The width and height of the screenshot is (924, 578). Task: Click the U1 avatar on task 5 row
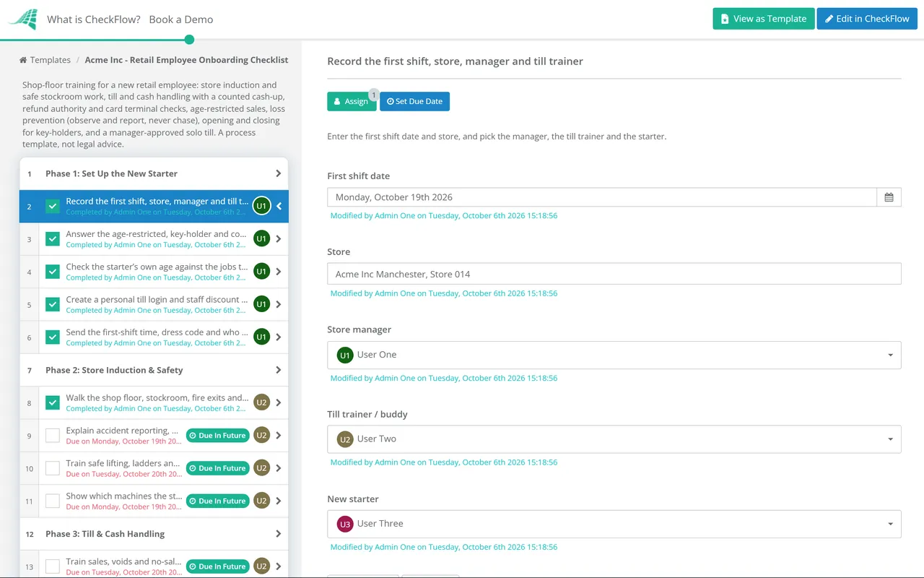261,304
